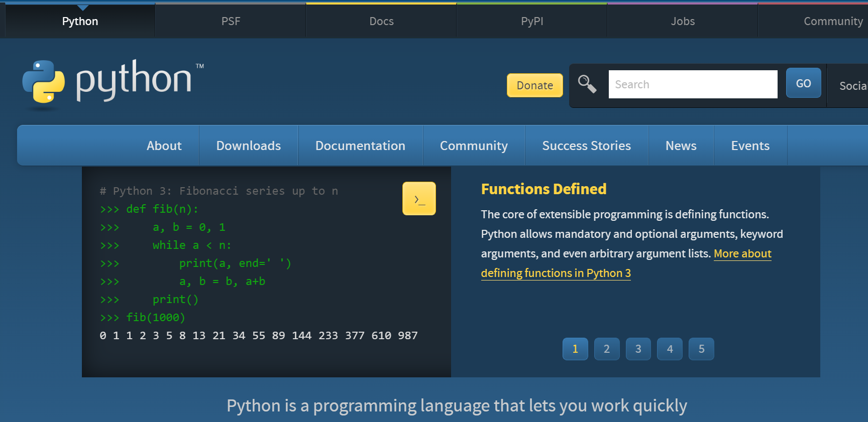The height and width of the screenshot is (422, 868).
Task: Follow the defining functions in Python 3 link
Action: coord(556,273)
